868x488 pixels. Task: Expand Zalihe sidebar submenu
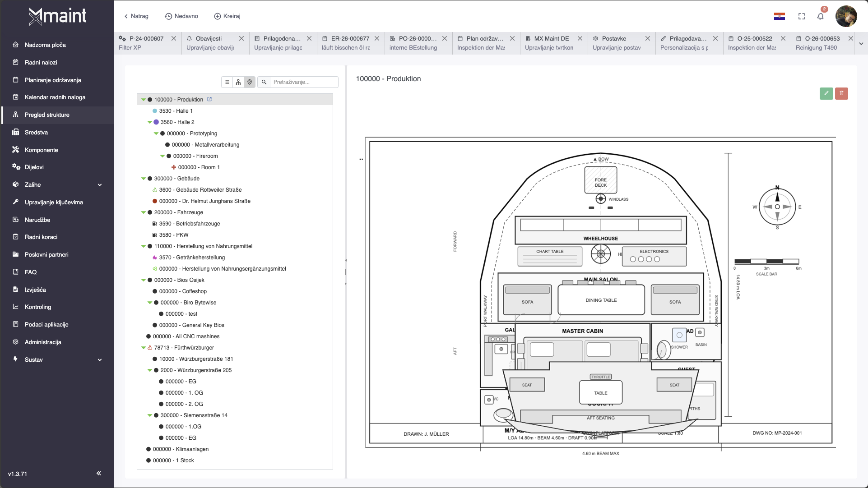pyautogui.click(x=100, y=185)
